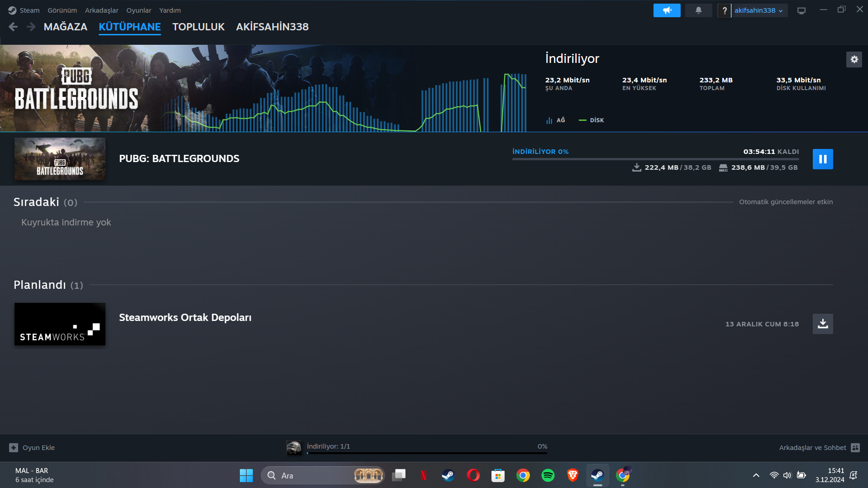Open the battery tray icon
868x488 pixels.
pos(801,475)
